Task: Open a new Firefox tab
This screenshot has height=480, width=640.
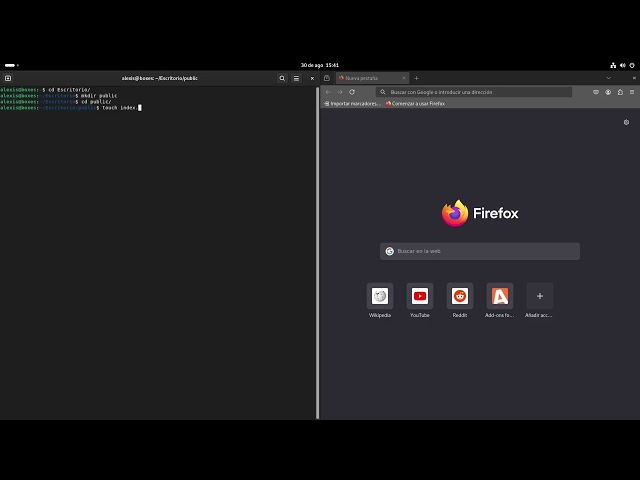Action: point(416,78)
